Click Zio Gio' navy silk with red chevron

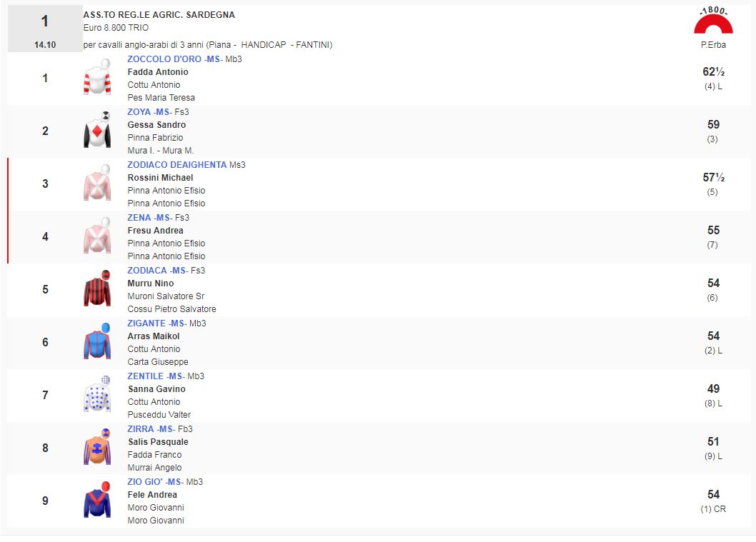(x=97, y=501)
